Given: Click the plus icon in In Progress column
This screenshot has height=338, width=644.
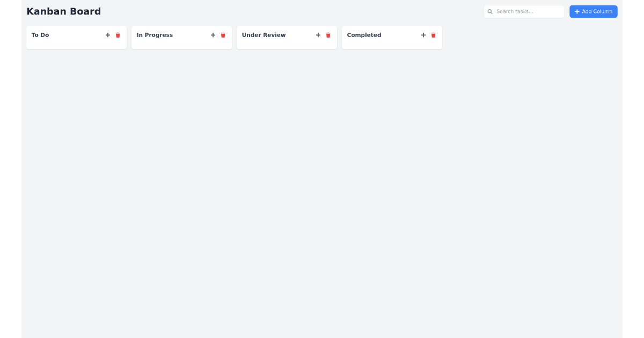Looking at the screenshot, I should (x=213, y=35).
